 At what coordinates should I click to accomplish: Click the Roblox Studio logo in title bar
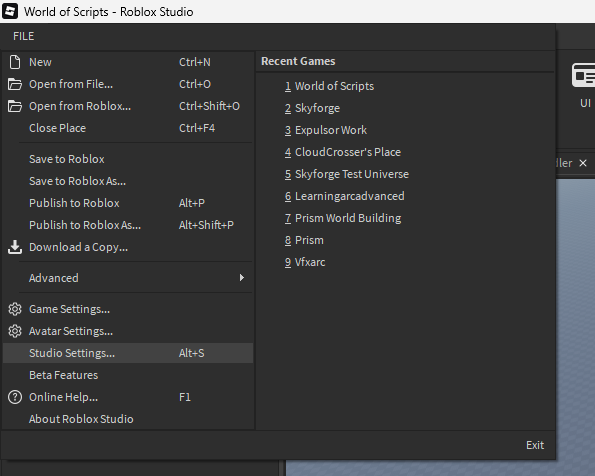click(x=10, y=11)
